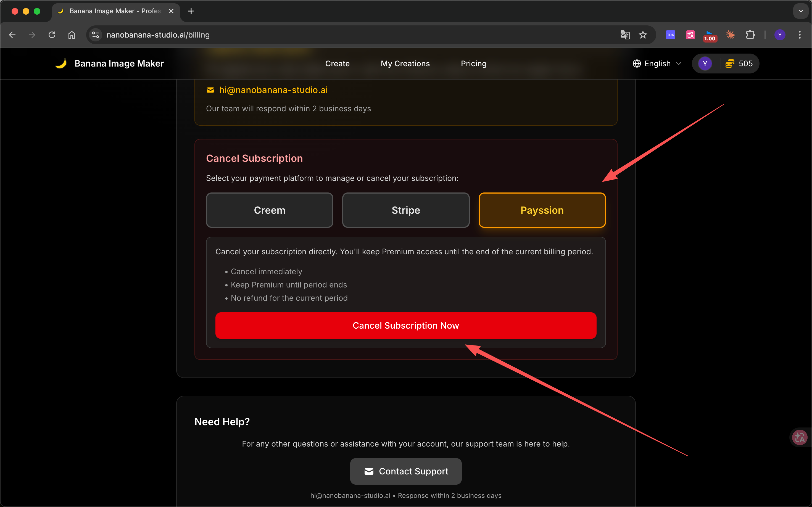Click the Need Help? heading
The image size is (812, 507).
(x=222, y=421)
